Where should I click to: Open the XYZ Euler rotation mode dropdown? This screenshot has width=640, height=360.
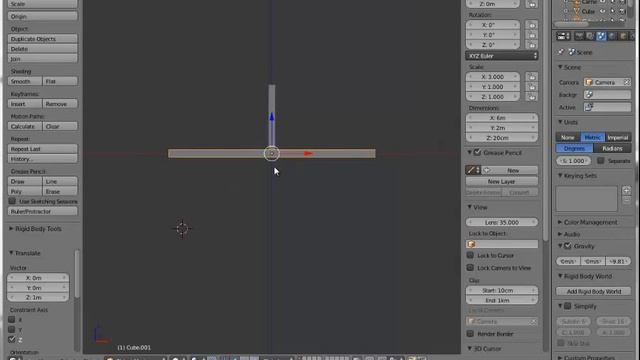502,56
